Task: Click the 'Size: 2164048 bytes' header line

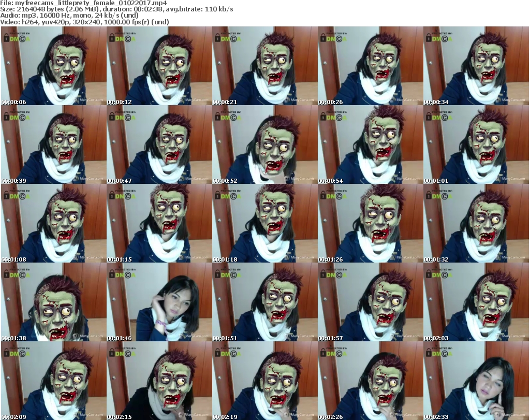Action: (x=116, y=9)
